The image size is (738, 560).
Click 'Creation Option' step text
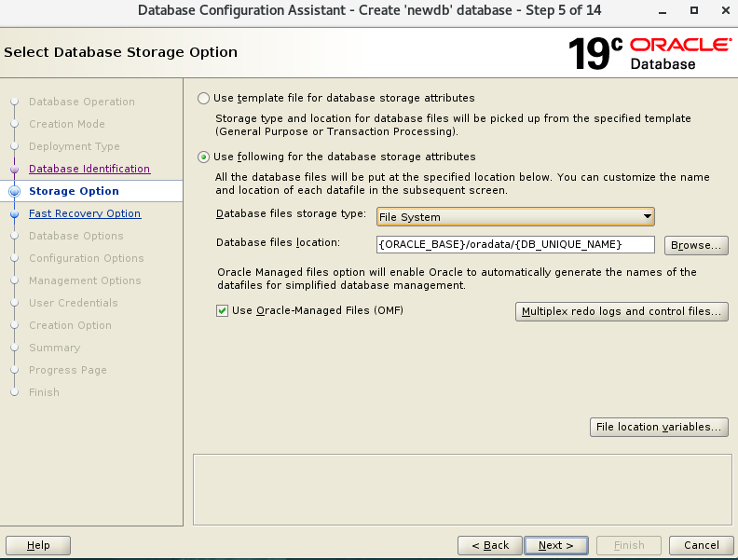pyautogui.click(x=70, y=325)
